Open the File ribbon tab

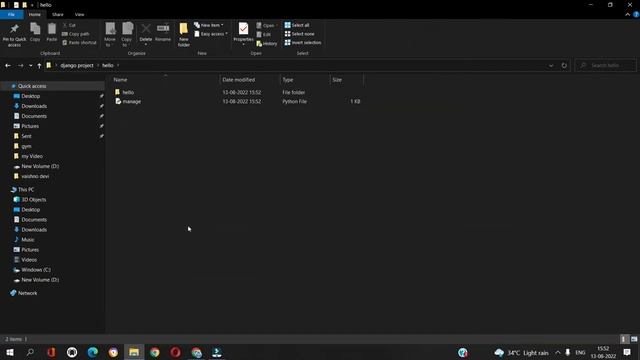click(11, 14)
